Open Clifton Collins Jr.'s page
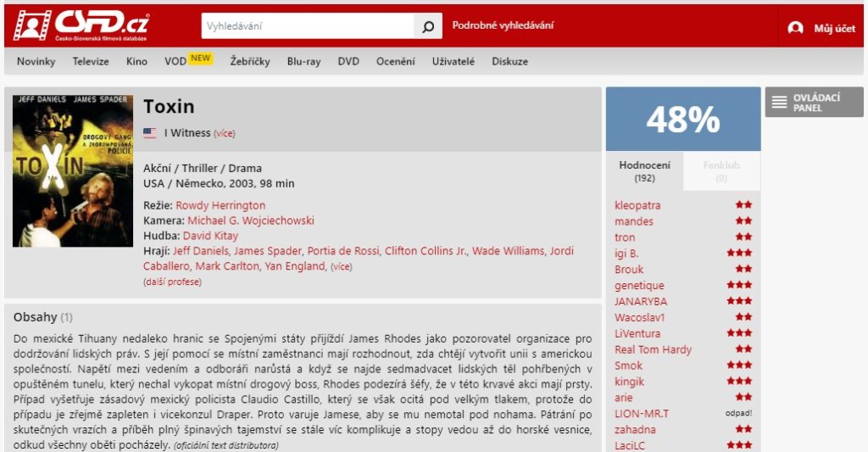 click(426, 251)
